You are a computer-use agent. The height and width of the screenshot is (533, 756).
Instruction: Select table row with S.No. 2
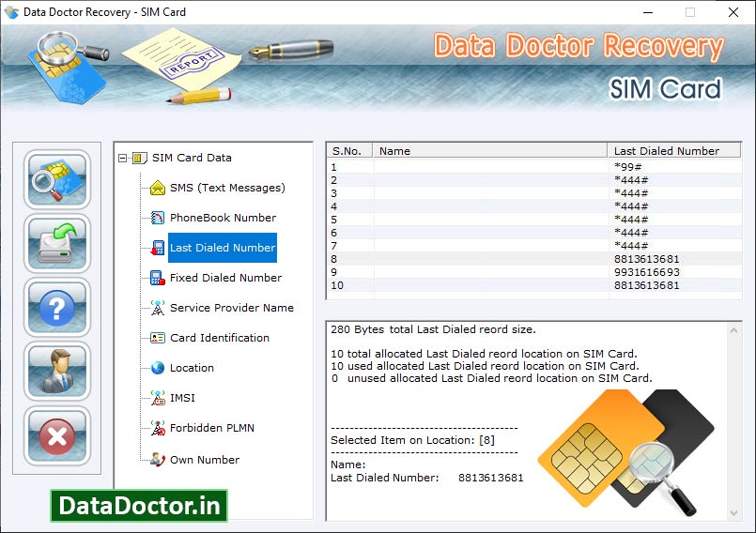[534, 180]
